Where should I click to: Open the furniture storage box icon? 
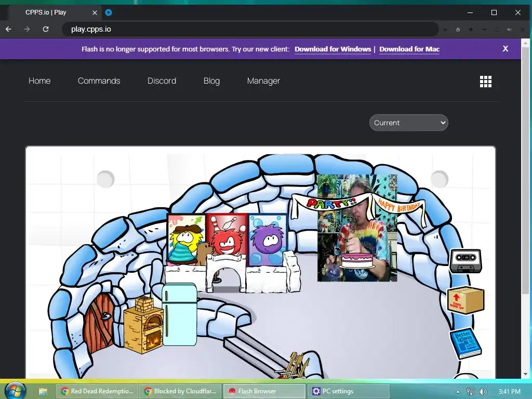click(465, 300)
